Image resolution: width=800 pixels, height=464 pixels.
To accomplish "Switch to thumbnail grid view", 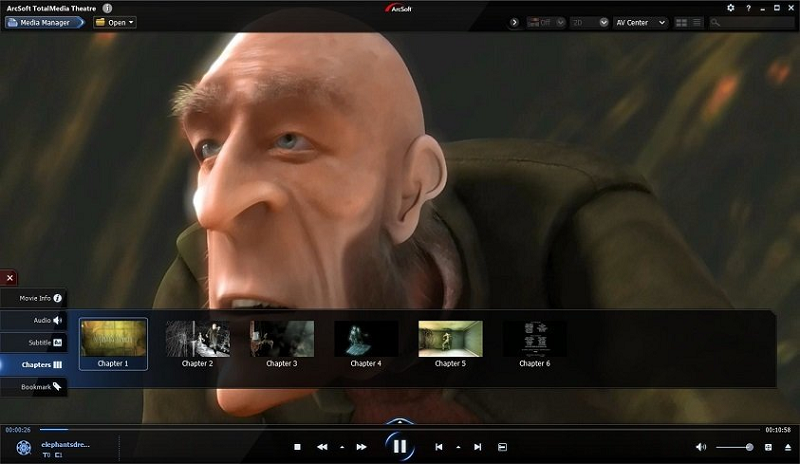I will point(682,22).
